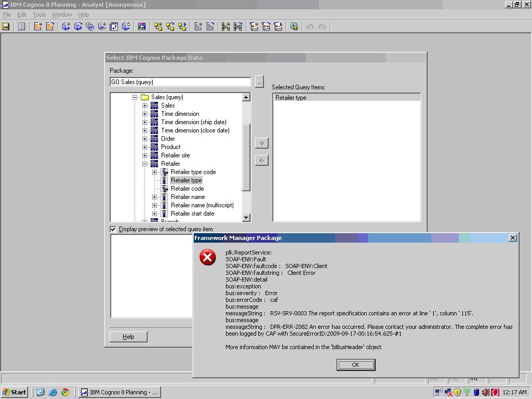
Task: Expand the Retailer name item
Action: coord(154,197)
